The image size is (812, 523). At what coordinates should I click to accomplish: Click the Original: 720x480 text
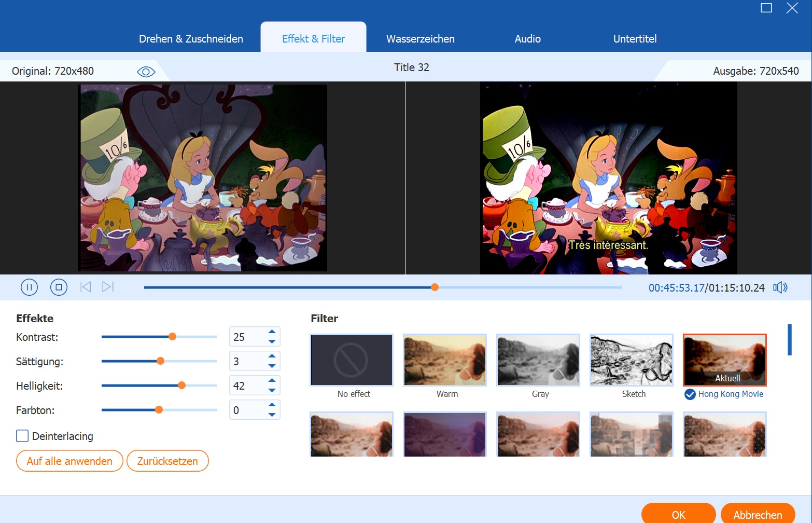53,71
